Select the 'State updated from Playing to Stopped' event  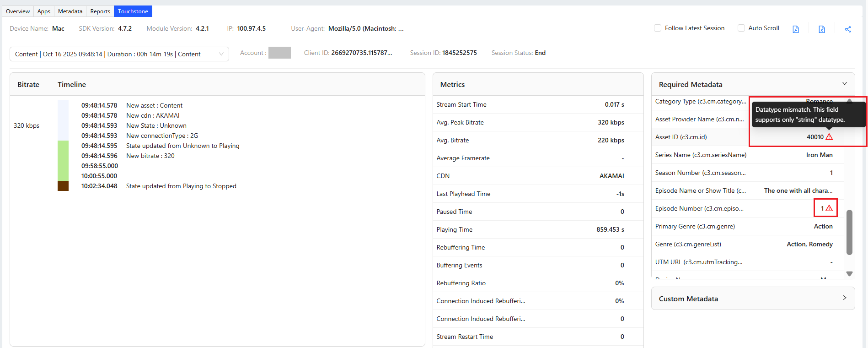tap(181, 186)
